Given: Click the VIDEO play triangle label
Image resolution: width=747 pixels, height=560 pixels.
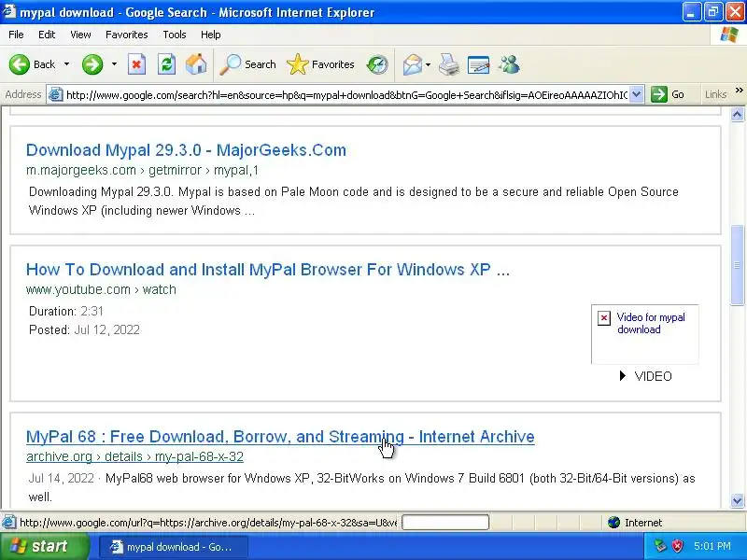Looking at the screenshot, I should (x=646, y=376).
